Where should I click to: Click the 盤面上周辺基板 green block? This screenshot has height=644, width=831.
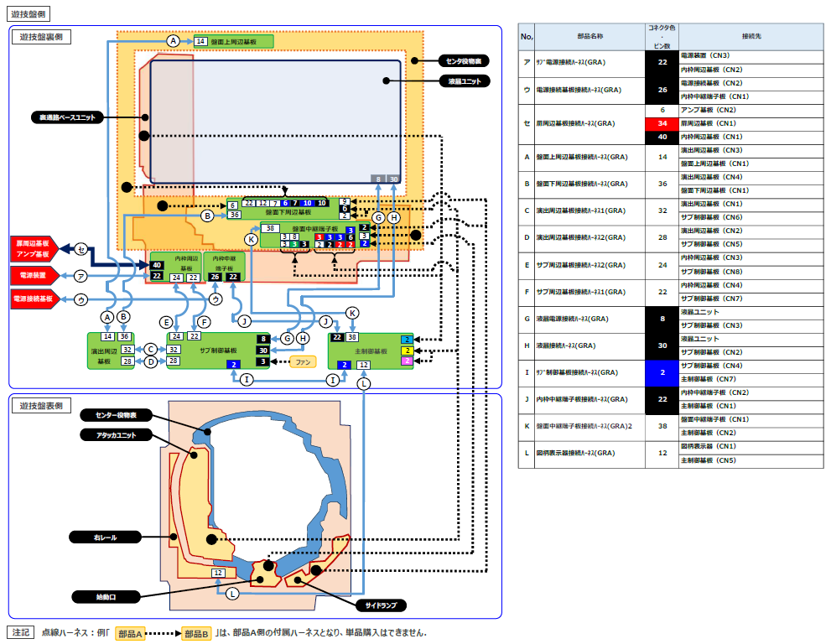click(x=233, y=41)
